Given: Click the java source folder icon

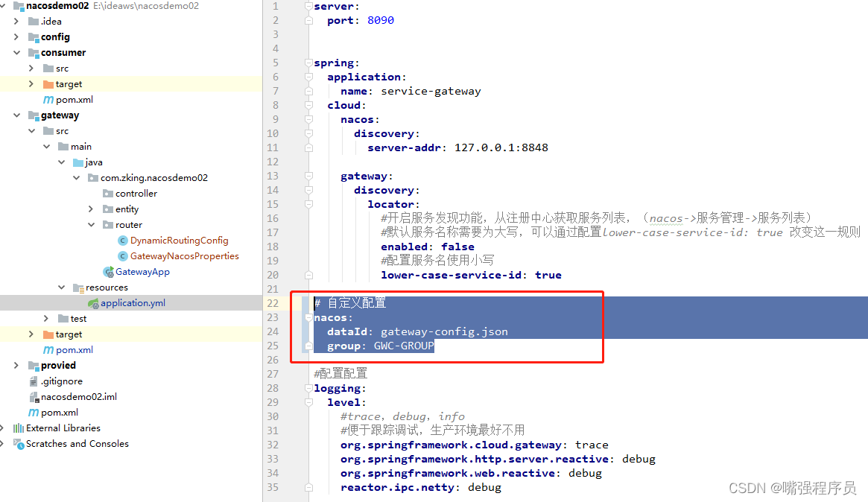Looking at the screenshot, I should pos(78,162).
